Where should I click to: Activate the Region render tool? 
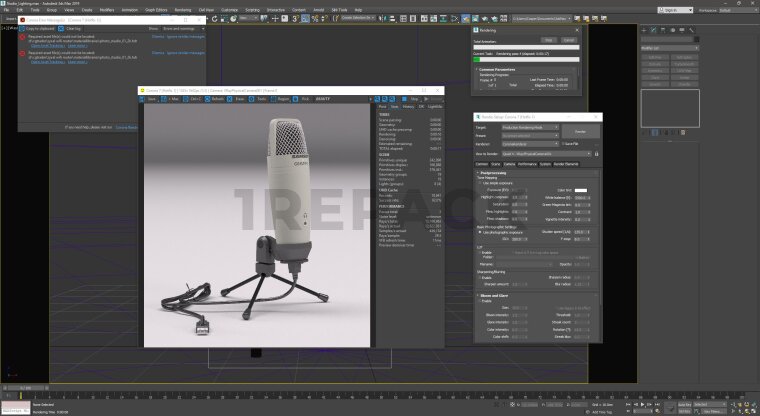[x=281, y=99]
